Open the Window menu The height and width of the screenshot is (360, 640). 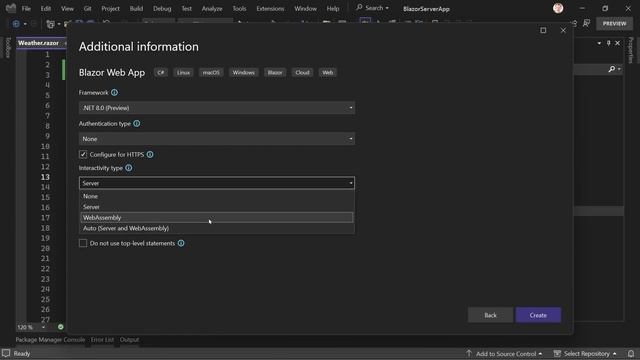click(x=305, y=9)
